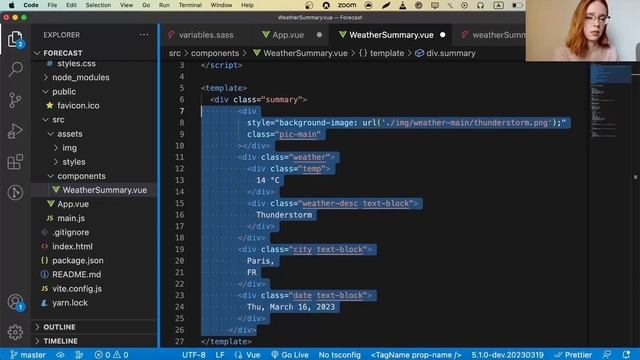Screen dimensions: 640x360
Task: Click the cloud sync icon in status bar
Action: [60, 355]
